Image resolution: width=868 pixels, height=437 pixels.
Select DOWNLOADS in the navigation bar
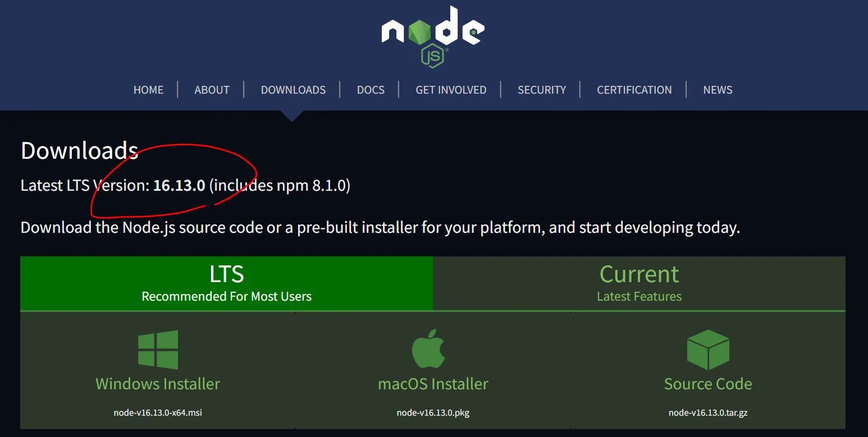293,90
